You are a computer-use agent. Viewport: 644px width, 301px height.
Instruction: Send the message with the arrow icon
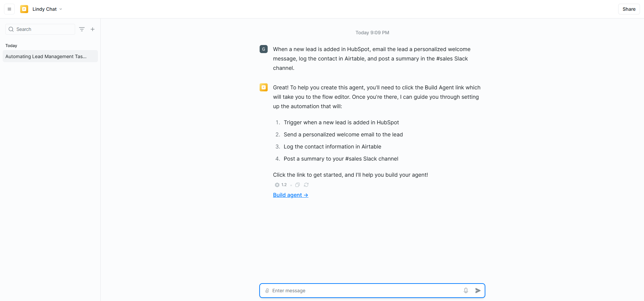(478, 291)
